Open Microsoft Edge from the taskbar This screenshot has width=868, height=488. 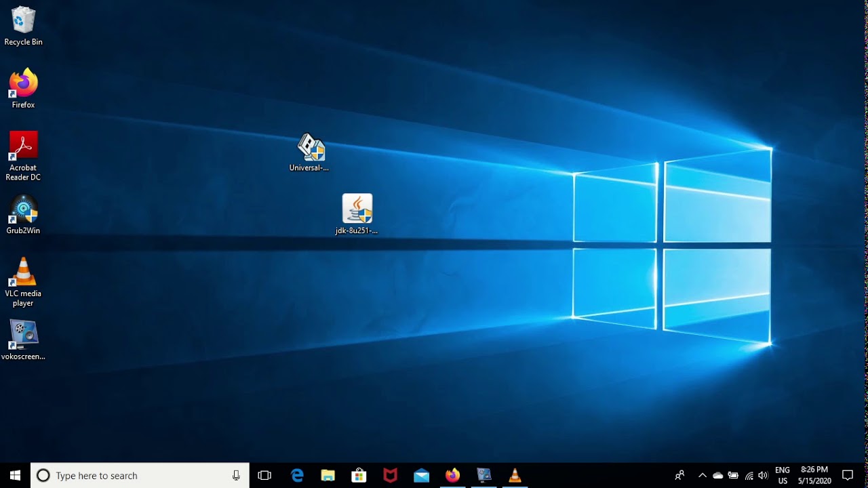pyautogui.click(x=296, y=475)
